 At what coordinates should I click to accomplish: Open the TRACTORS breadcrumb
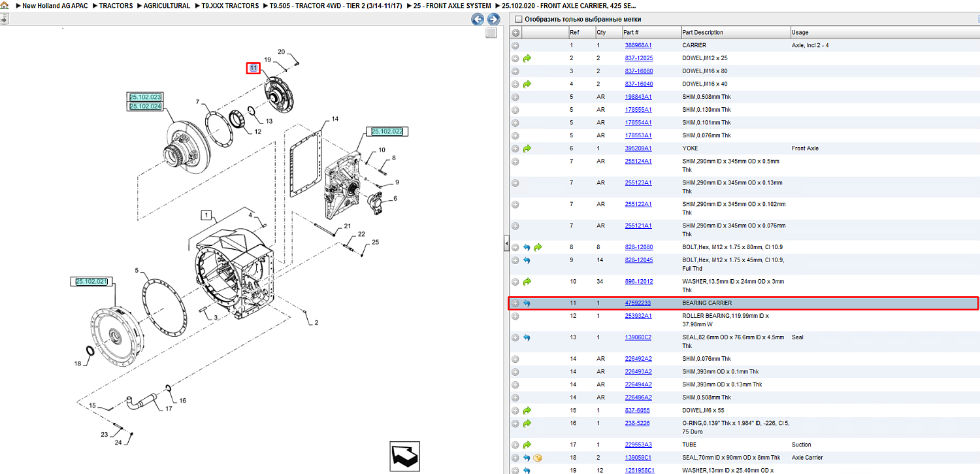point(116,6)
